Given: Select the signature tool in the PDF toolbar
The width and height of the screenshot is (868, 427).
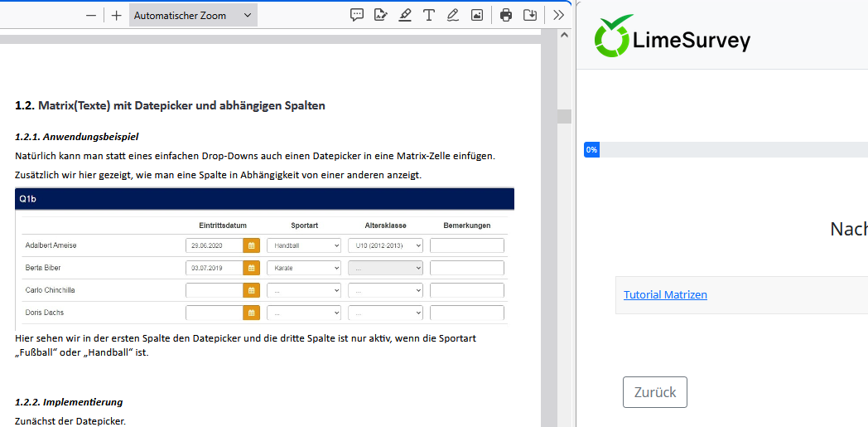Looking at the screenshot, I should (381, 15).
